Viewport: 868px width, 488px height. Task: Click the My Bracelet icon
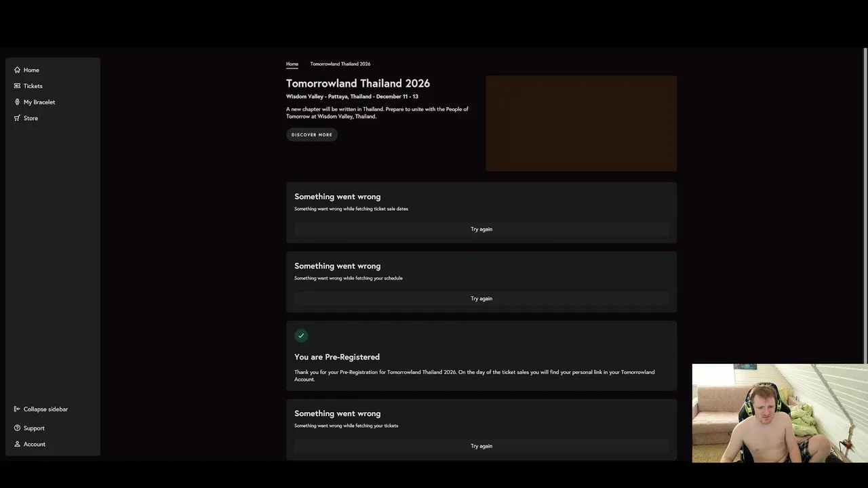pos(17,102)
